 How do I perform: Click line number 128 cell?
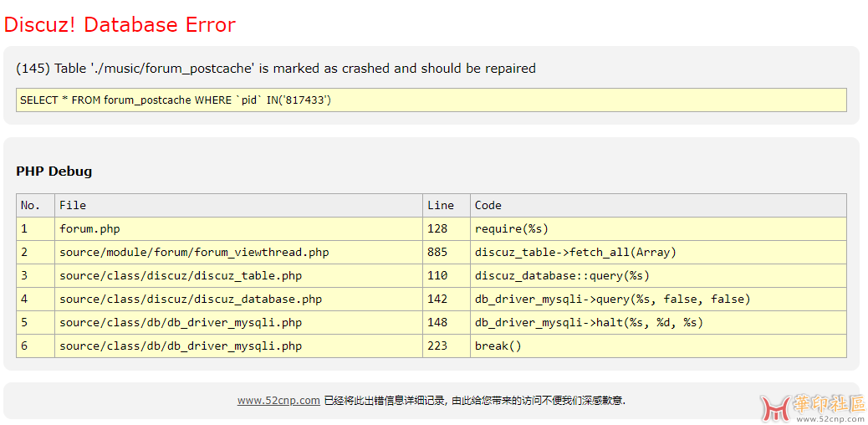447,229
